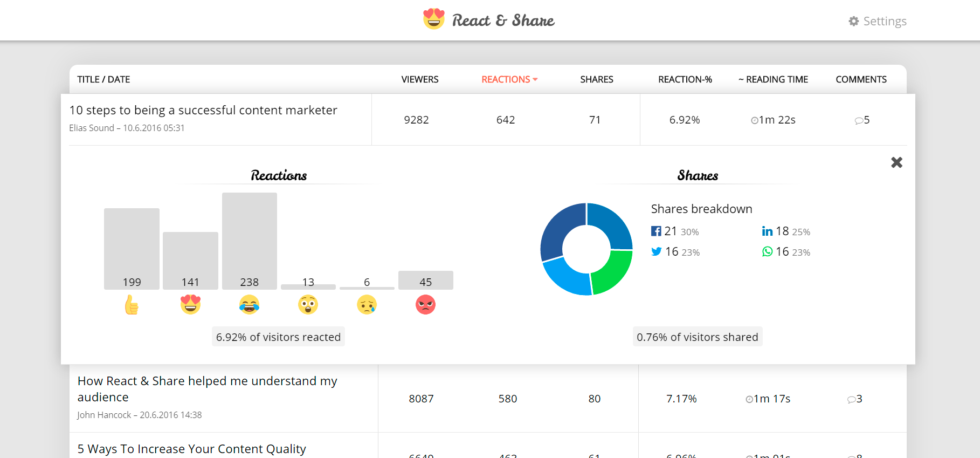Click the laughing tears reaction emoji

249,305
